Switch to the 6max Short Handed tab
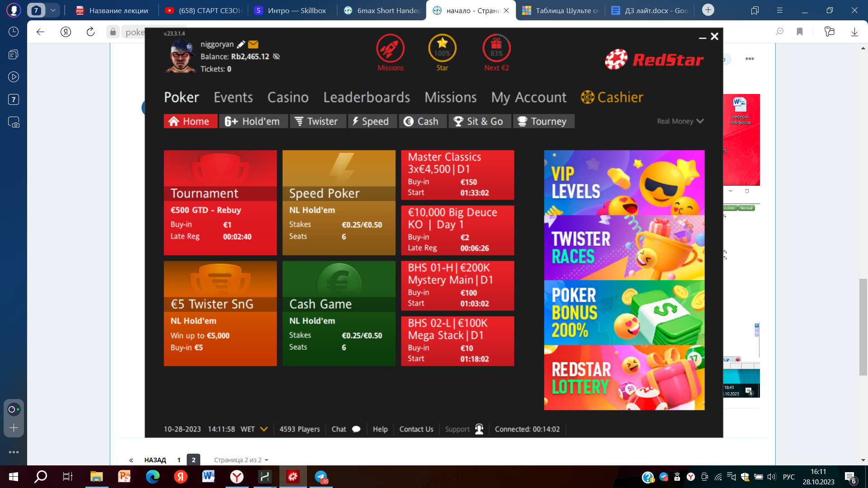The height and width of the screenshot is (488, 868). (382, 10)
